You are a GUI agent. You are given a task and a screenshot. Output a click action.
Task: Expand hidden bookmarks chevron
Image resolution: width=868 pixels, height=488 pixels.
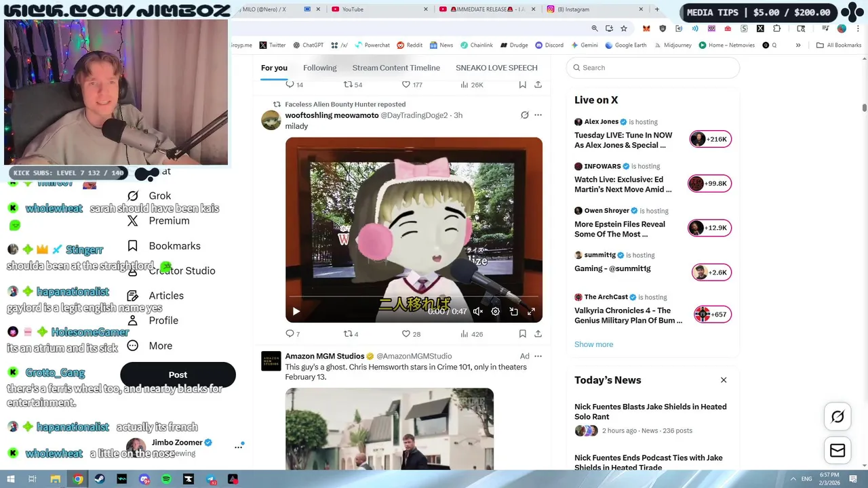click(x=798, y=45)
